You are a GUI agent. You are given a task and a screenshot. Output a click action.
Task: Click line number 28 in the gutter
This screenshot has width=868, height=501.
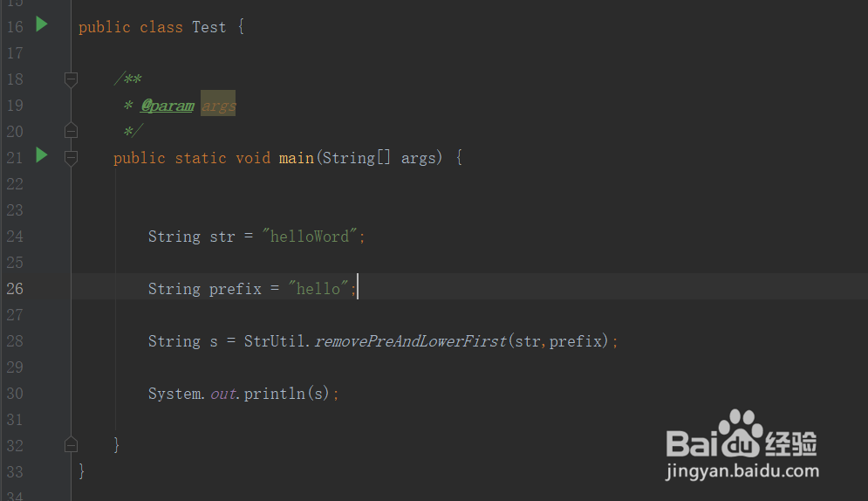15,341
